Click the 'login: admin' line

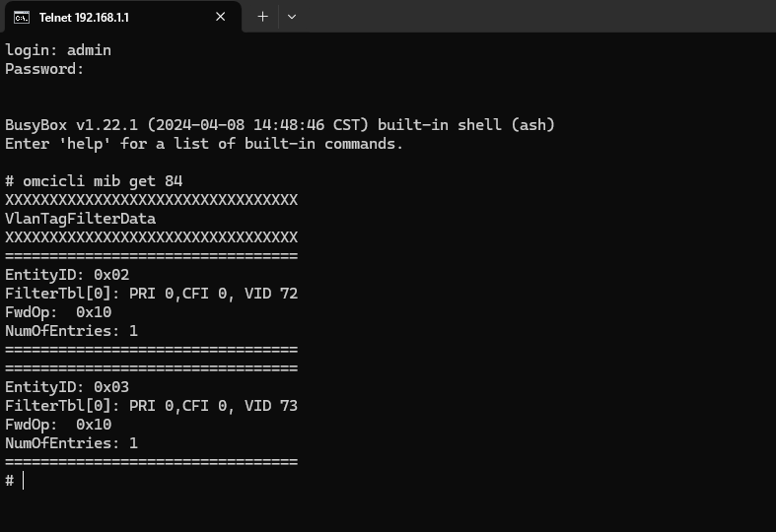point(58,50)
